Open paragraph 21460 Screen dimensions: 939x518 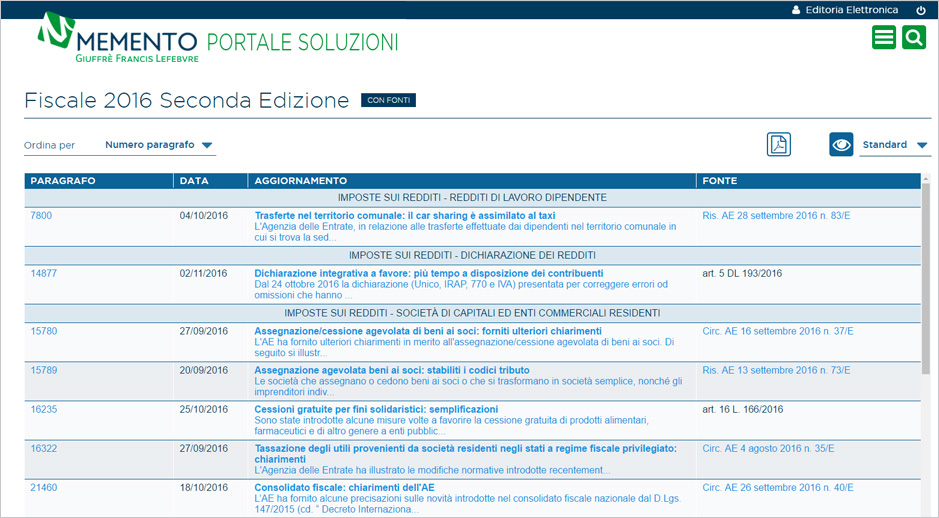(44, 487)
